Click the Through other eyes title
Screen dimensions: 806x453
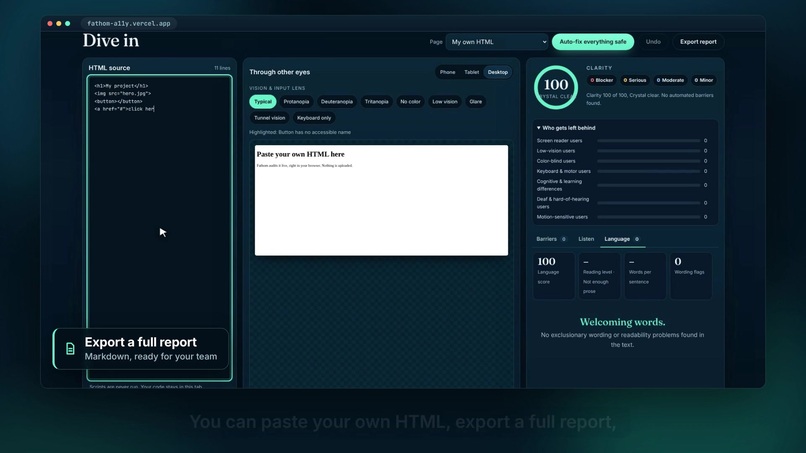(x=280, y=73)
